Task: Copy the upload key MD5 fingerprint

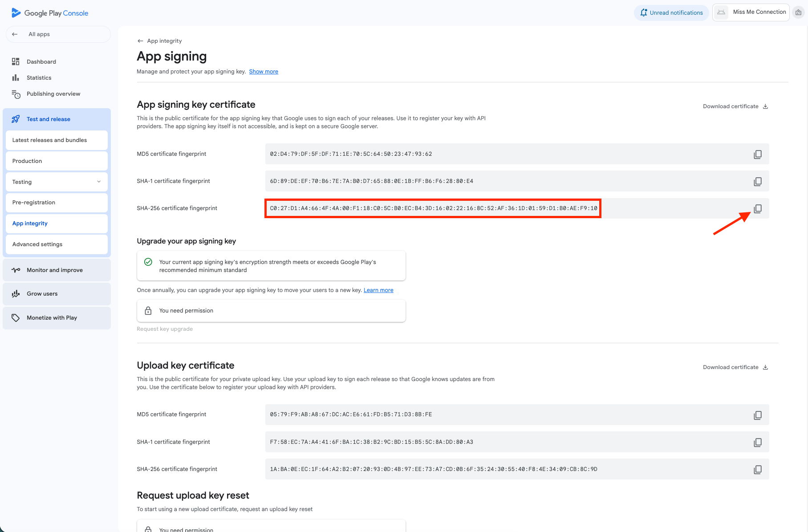Action: (758, 415)
